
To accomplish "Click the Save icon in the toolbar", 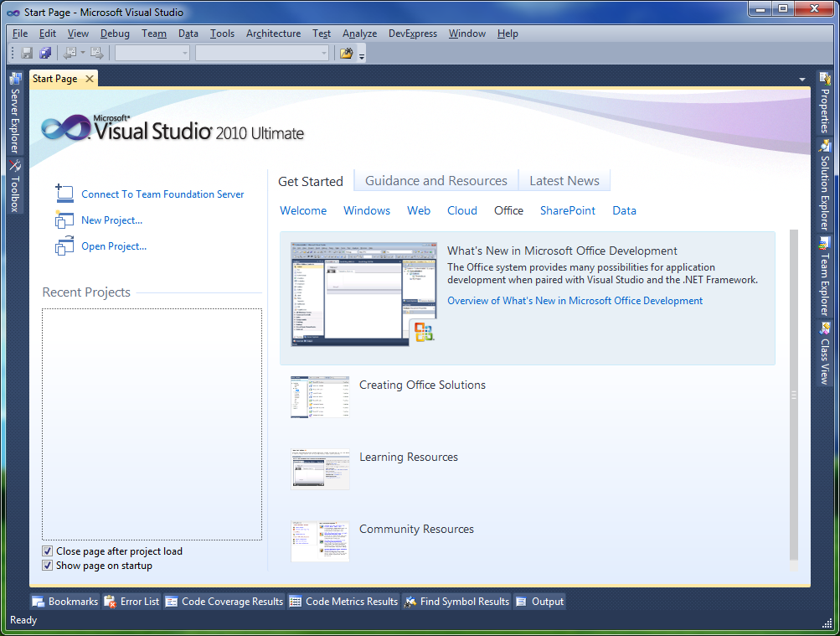I will 26,53.
